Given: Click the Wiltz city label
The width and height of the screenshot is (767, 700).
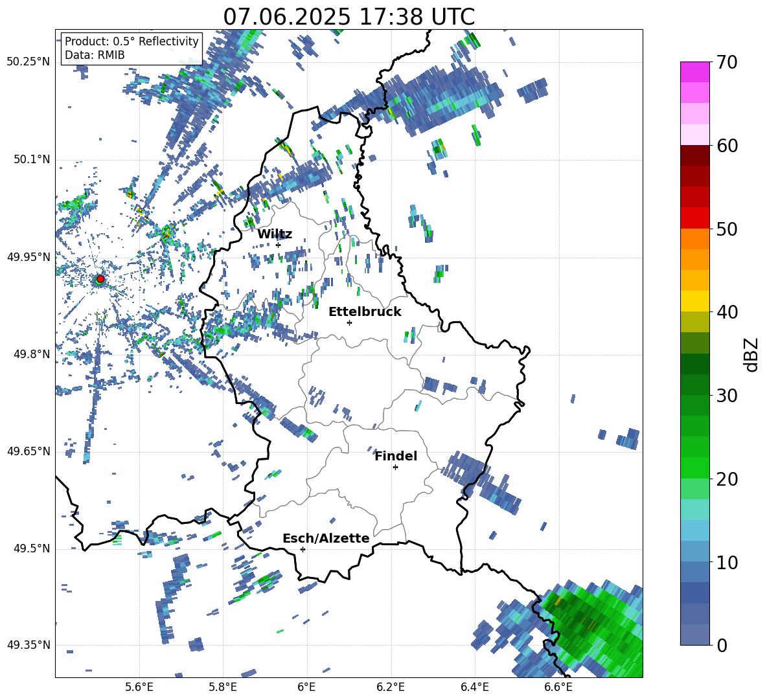Looking at the screenshot, I should [275, 234].
